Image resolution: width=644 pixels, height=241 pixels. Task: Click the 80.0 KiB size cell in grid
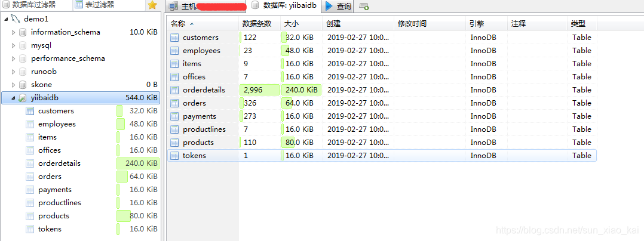(302, 142)
